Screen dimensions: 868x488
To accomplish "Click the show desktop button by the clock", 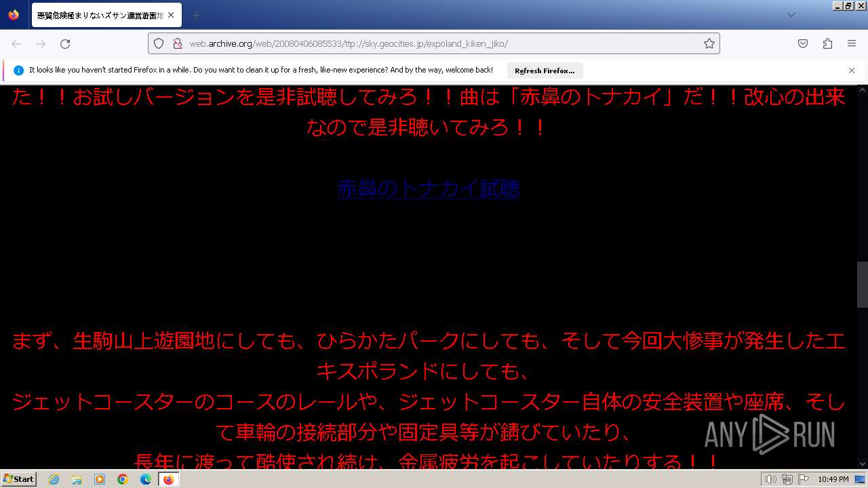I will pyautogui.click(x=861, y=479).
